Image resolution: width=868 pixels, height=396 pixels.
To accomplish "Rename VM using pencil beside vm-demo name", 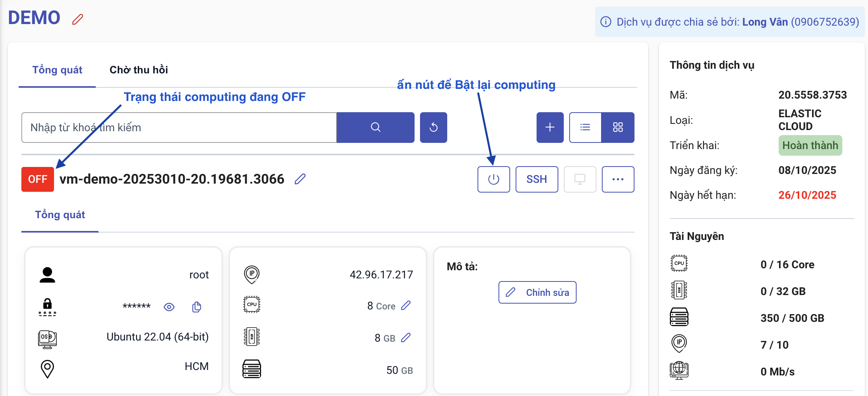I will (300, 179).
